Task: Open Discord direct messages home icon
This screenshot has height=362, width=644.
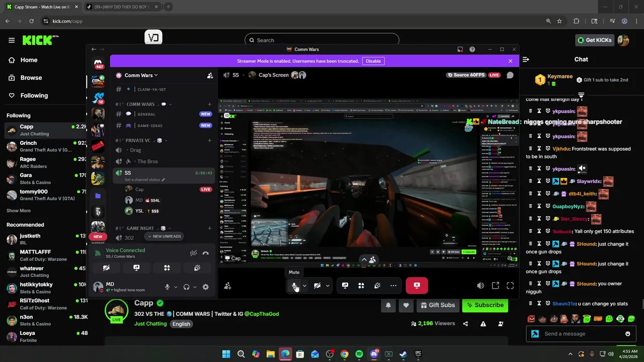Action: coord(98,63)
